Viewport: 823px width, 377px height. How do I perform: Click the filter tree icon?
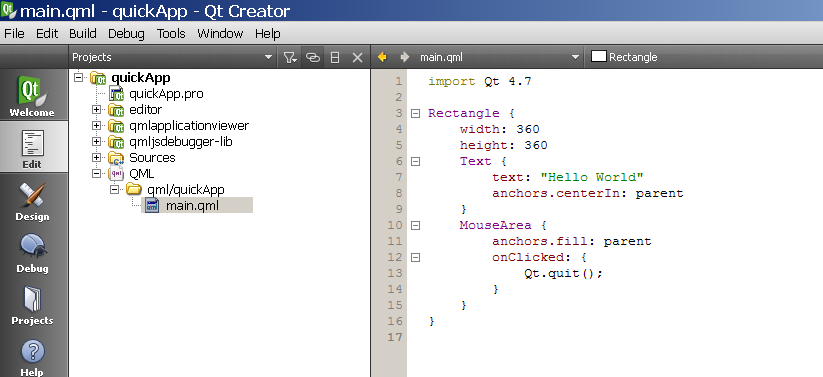pos(290,57)
